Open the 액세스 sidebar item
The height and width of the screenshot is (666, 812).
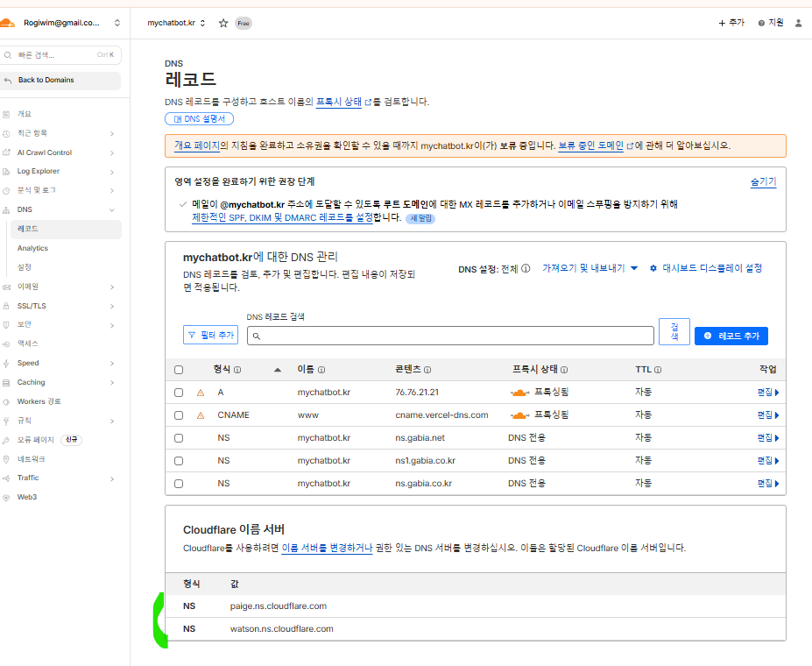(28, 344)
